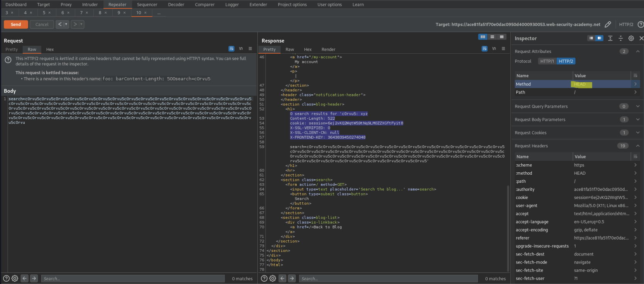Select the user-agent header row
Screen dimensions: 644x284
[x=576, y=206]
